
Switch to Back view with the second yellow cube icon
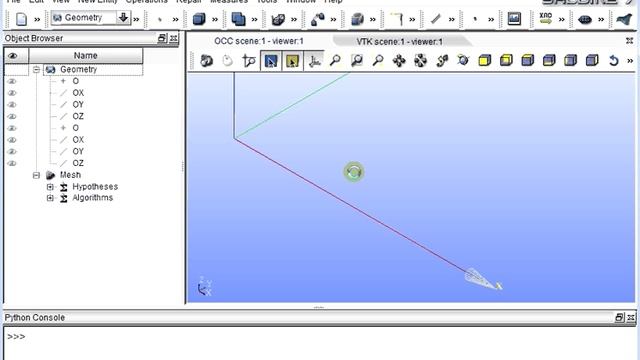506,61
